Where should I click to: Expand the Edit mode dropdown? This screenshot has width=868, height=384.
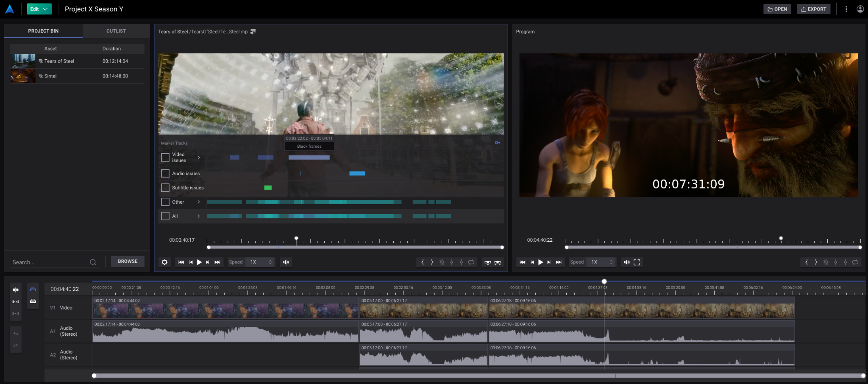tap(45, 8)
